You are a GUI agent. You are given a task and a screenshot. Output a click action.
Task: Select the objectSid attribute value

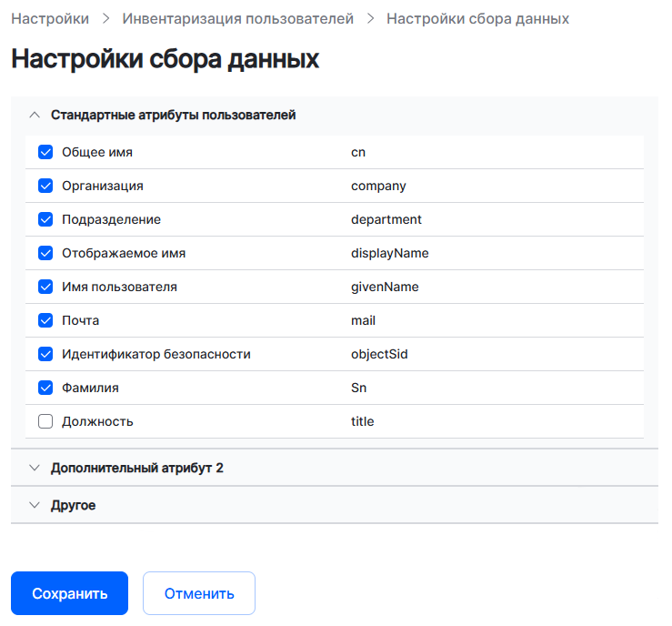pos(379,354)
